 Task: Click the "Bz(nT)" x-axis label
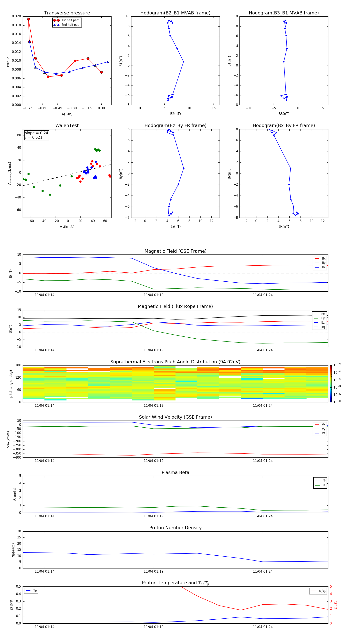(175, 227)
